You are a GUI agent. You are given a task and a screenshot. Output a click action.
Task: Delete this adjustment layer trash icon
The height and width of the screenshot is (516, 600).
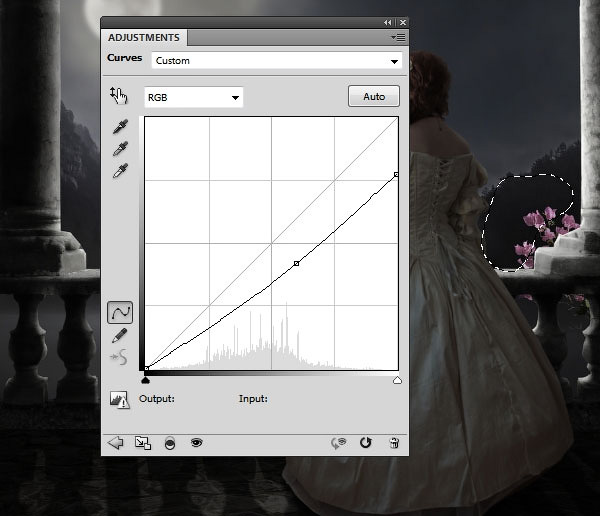tap(394, 443)
